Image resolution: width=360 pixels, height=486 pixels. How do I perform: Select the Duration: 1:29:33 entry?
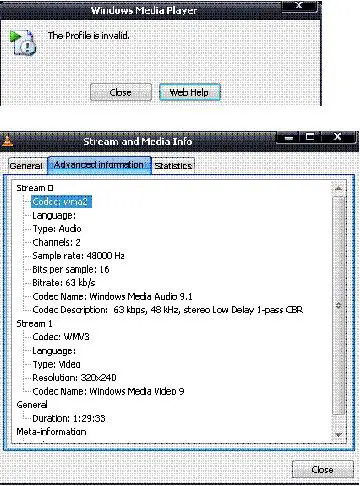(x=69, y=418)
